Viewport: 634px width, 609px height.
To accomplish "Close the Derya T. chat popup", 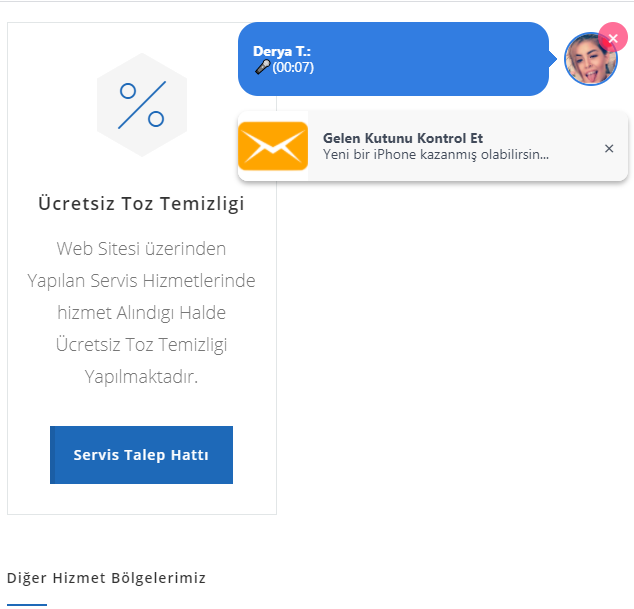I will [x=612, y=37].
